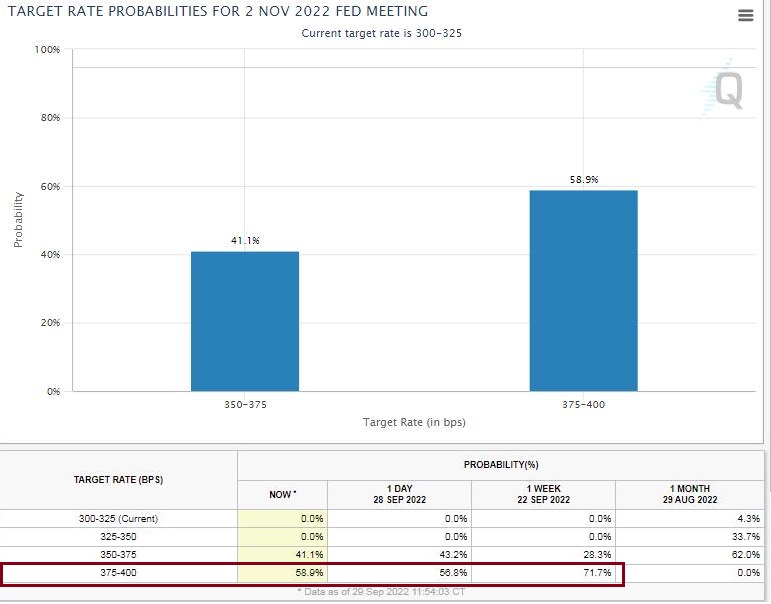Select the 41.1% bar data label
Viewport: 771px width, 604px height.
(245, 241)
